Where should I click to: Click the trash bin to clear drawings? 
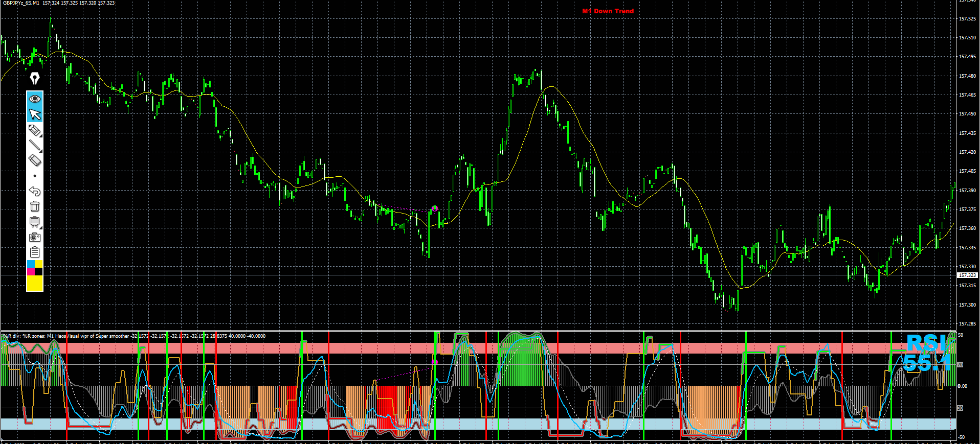pyautogui.click(x=35, y=206)
